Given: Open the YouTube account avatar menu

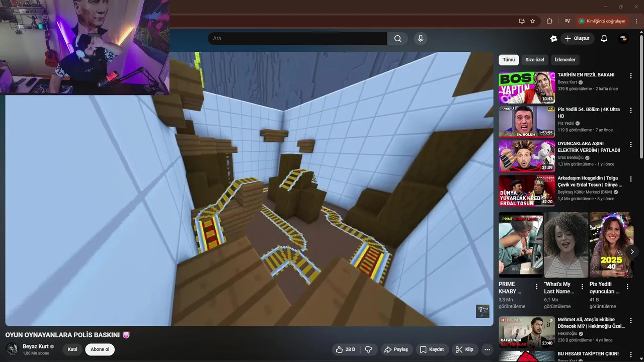Looking at the screenshot, I should click(623, 39).
